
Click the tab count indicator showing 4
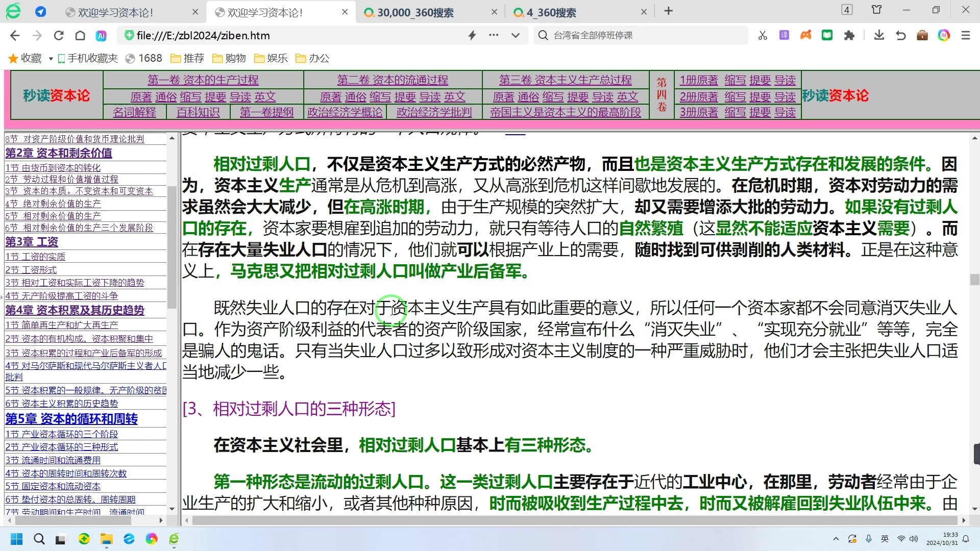pyautogui.click(x=847, y=10)
